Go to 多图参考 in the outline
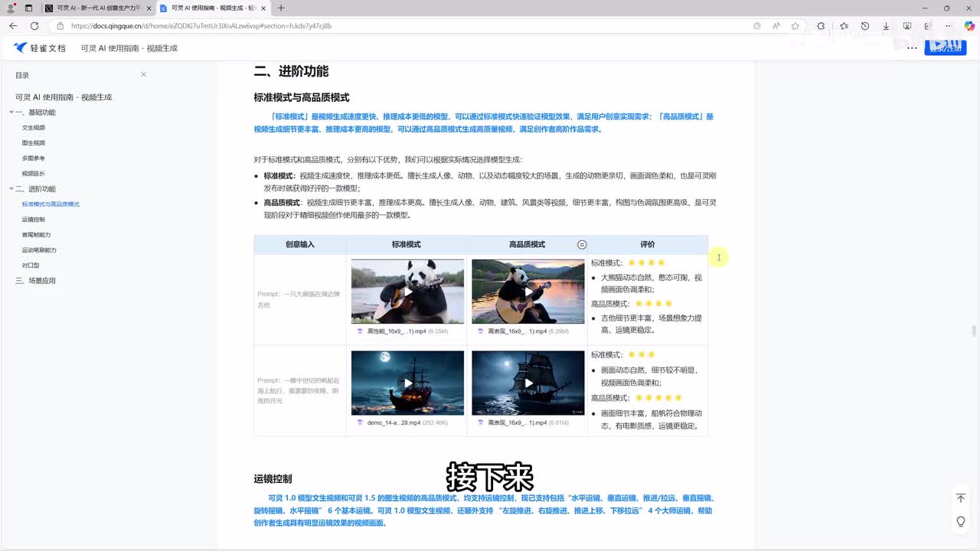Viewport: 980px width, 551px height. pos(34,158)
